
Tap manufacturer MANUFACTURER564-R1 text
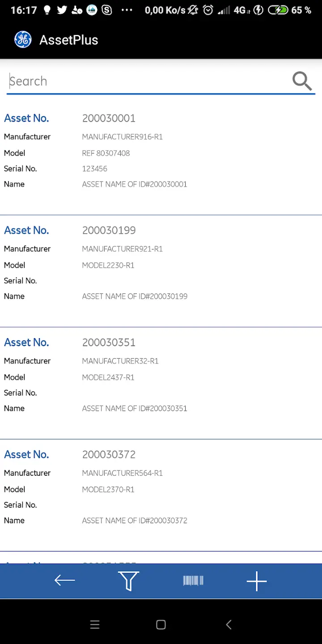click(x=122, y=473)
